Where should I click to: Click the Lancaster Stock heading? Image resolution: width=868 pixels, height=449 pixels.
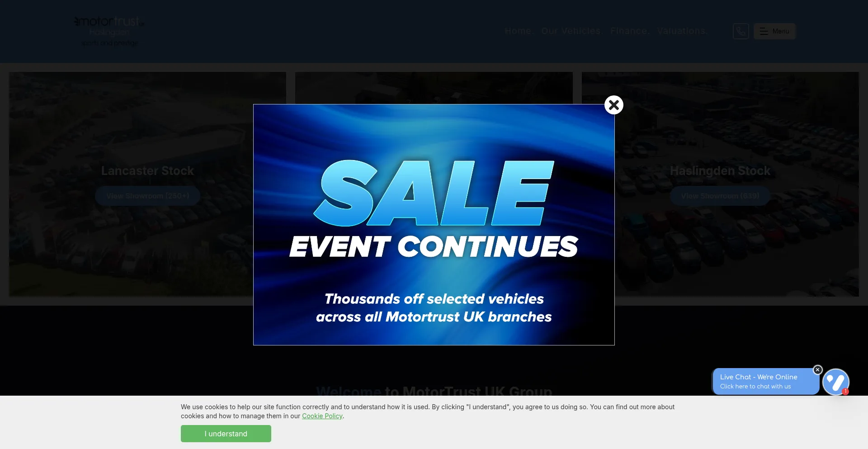(147, 171)
